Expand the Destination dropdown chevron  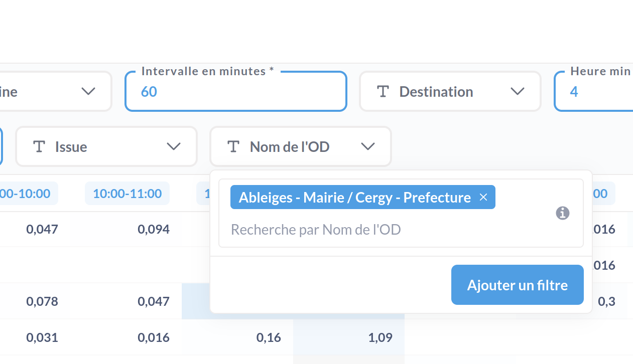[517, 92]
